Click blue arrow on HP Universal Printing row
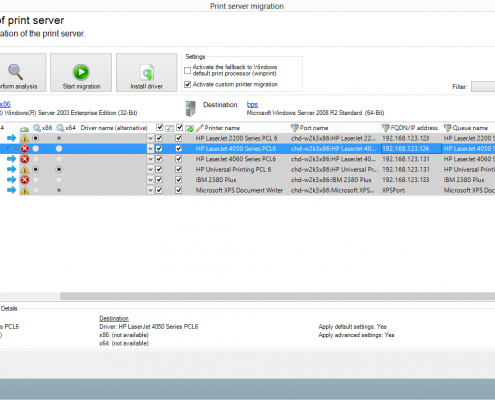This screenshot has height=400, width=495. pyautogui.click(x=11, y=169)
